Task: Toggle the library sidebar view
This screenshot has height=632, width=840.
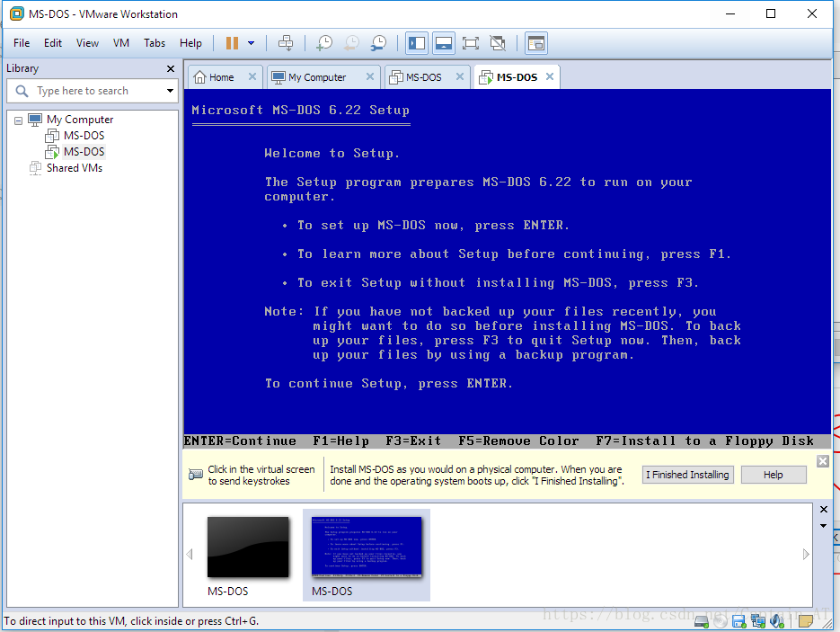Action: (x=417, y=43)
